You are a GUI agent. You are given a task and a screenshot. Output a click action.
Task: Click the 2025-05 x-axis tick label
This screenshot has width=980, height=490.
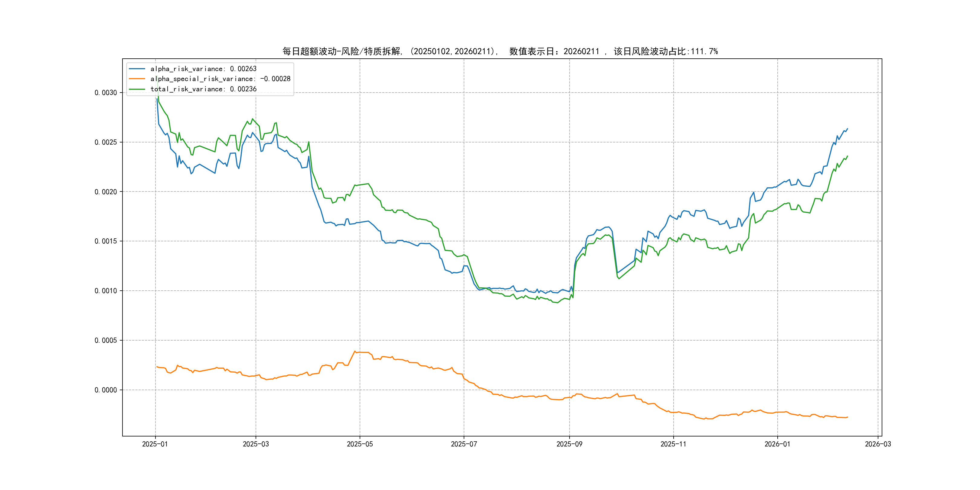[x=360, y=444]
